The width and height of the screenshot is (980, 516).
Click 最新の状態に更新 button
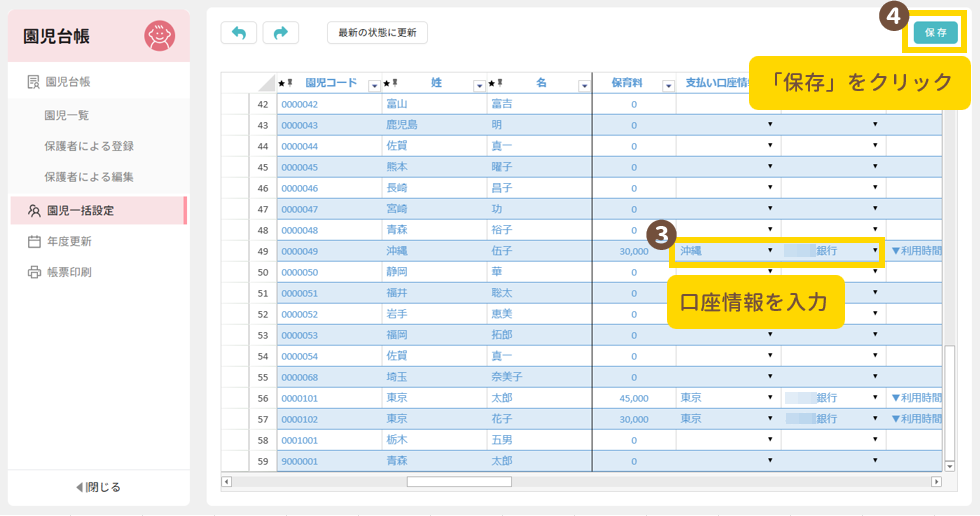(x=377, y=33)
